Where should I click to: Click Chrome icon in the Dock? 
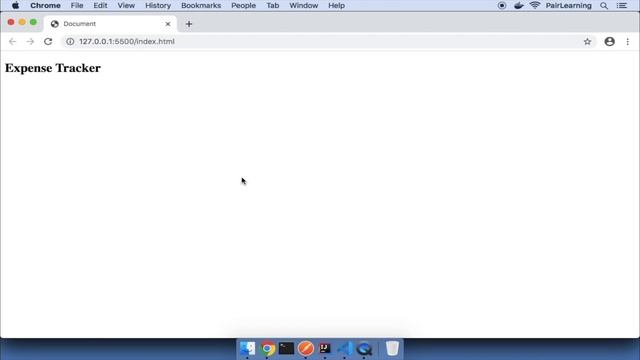267,349
